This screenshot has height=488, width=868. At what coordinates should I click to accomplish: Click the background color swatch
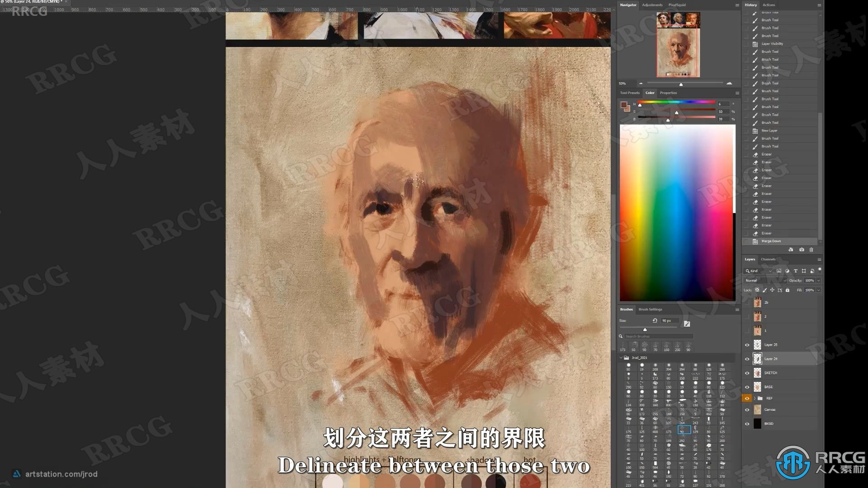coord(627,109)
